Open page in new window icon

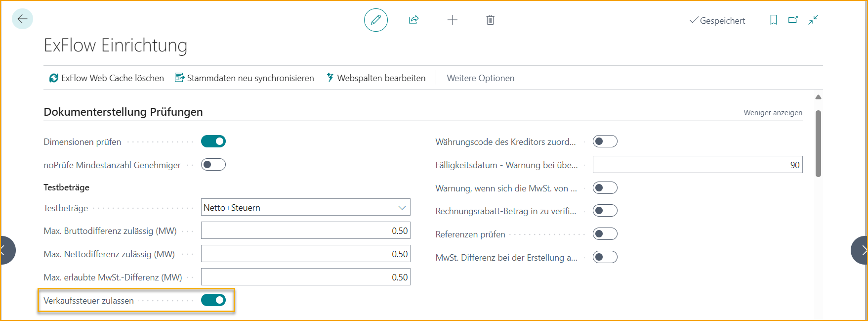coord(793,20)
